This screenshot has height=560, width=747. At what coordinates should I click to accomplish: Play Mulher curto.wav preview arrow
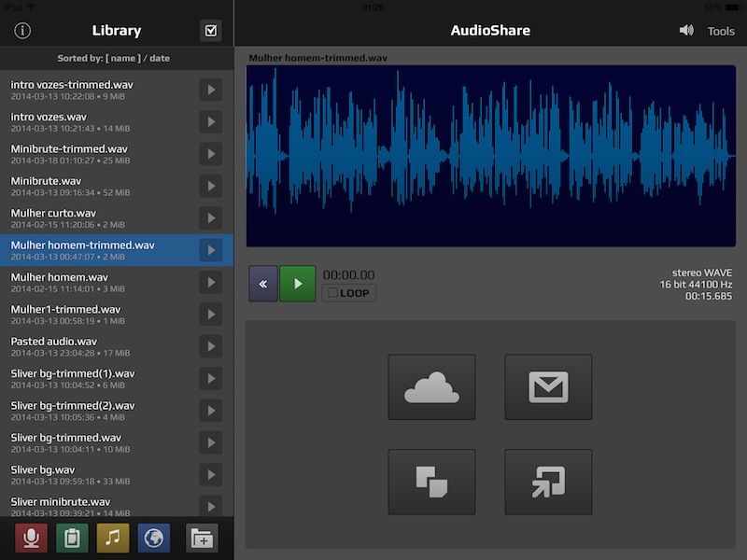[x=211, y=218]
